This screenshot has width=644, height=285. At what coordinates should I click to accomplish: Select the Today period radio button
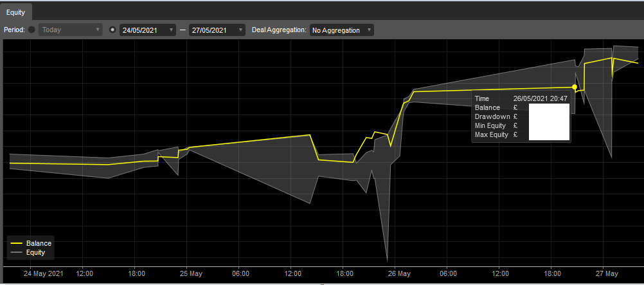point(31,30)
